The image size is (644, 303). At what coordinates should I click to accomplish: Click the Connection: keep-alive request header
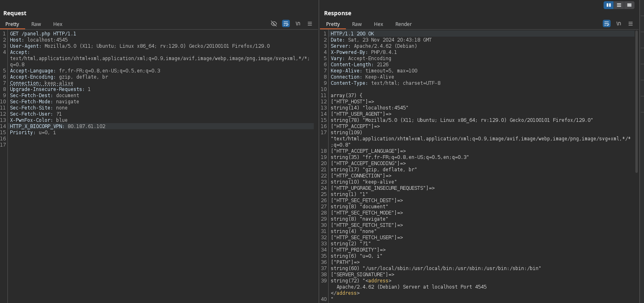(x=42, y=83)
